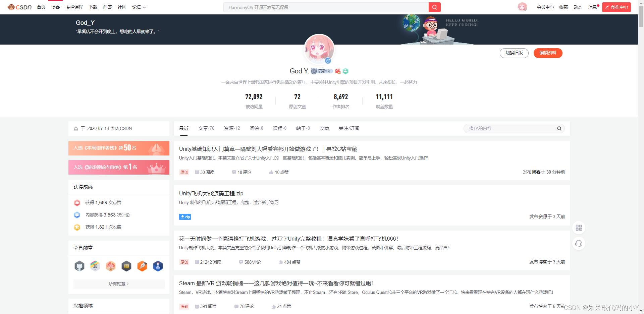Click the blue zip file tag
This screenshot has height=314, width=644.
(185, 217)
